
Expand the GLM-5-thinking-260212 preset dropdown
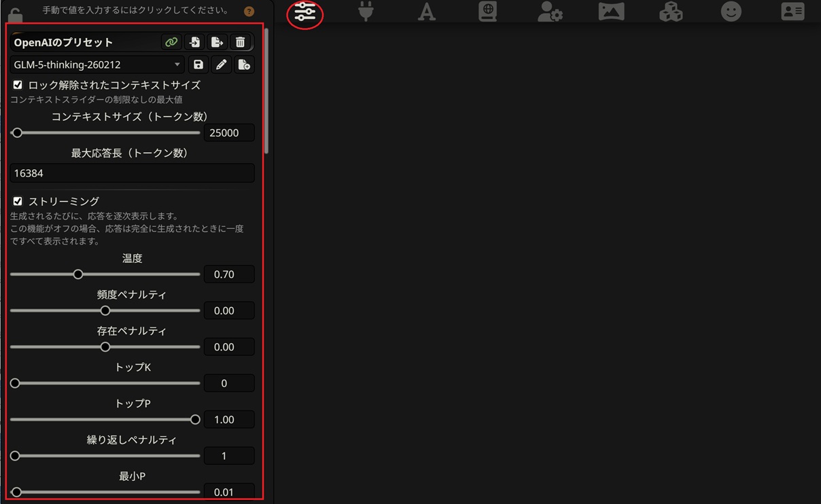(x=97, y=65)
